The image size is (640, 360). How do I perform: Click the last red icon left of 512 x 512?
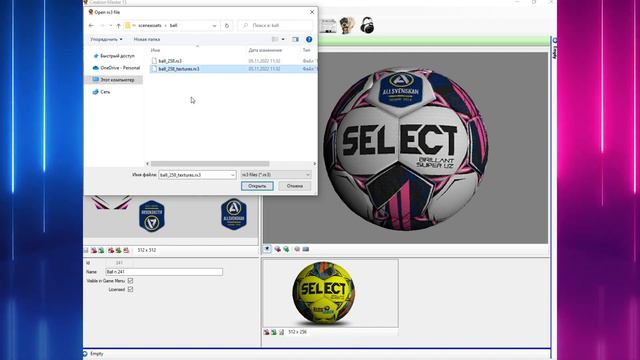(x=127, y=250)
